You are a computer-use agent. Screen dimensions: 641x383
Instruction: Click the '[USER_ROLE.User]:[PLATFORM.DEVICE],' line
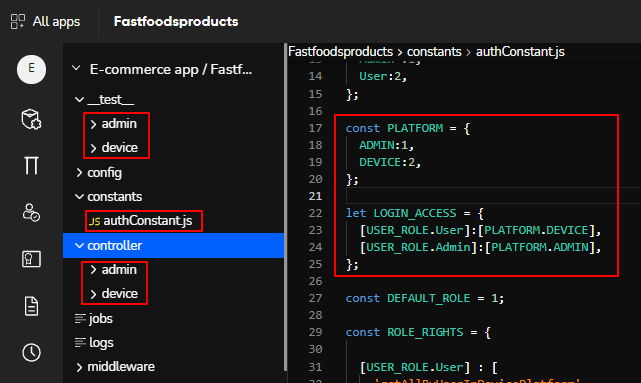(x=480, y=230)
